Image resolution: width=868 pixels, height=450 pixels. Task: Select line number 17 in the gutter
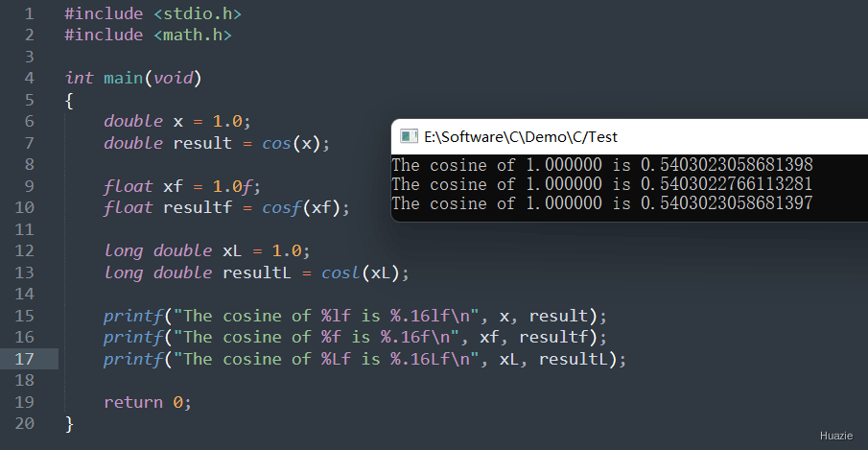click(24, 359)
